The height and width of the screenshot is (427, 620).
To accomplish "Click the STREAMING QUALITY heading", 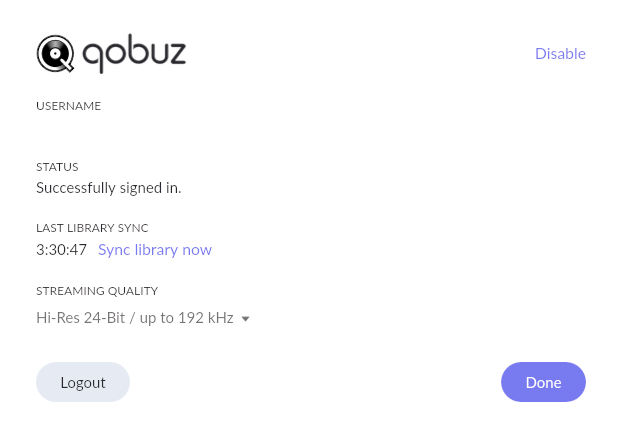I will (x=97, y=291).
